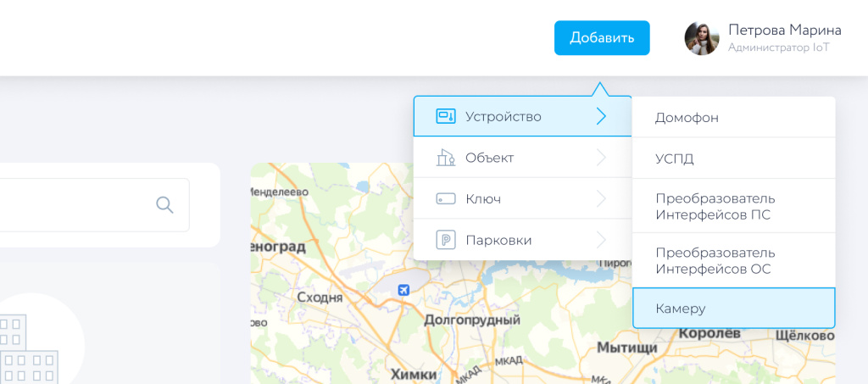Open the Петрова Марина user name
Screen dimensions: 868x384
pos(784,31)
